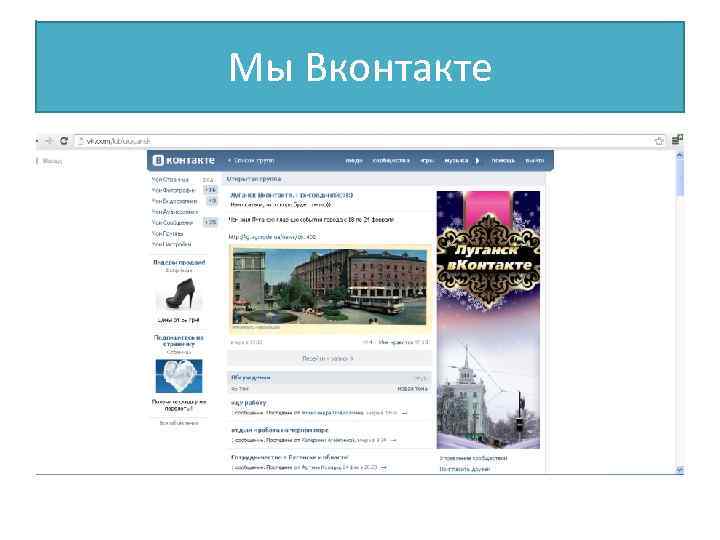This screenshot has width=720, height=540.
Task: Open the 'сообщества' header menu item
Action: pyautogui.click(x=391, y=161)
